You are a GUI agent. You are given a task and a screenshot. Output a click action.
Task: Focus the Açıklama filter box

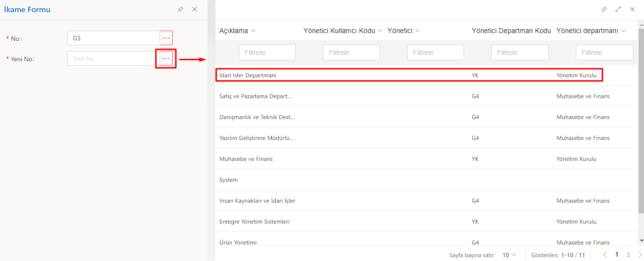pos(267,52)
